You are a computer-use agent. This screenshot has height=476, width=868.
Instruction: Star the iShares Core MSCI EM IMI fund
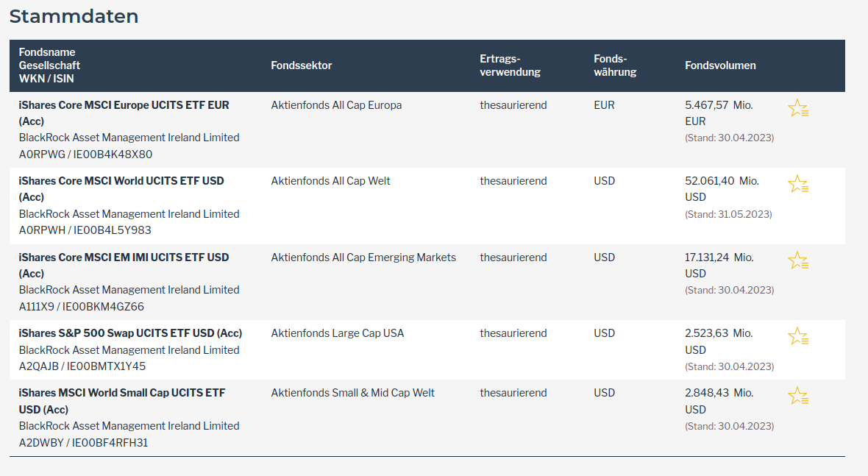tap(797, 260)
